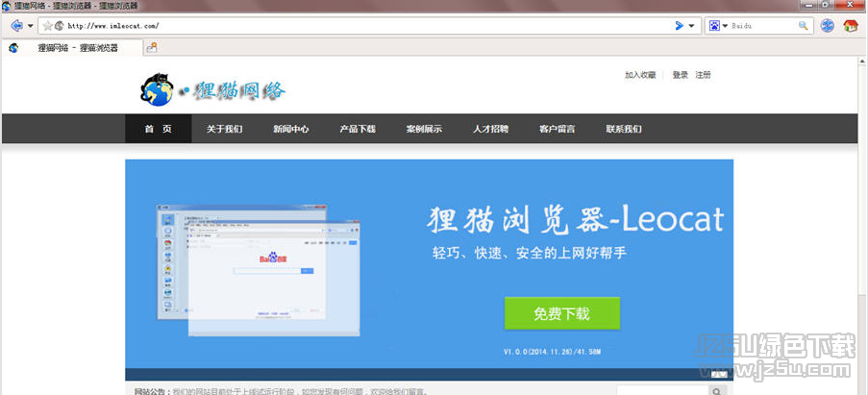
Task: Select the 狸猫网络 - 狸猫浏览器 tab
Action: 72,48
